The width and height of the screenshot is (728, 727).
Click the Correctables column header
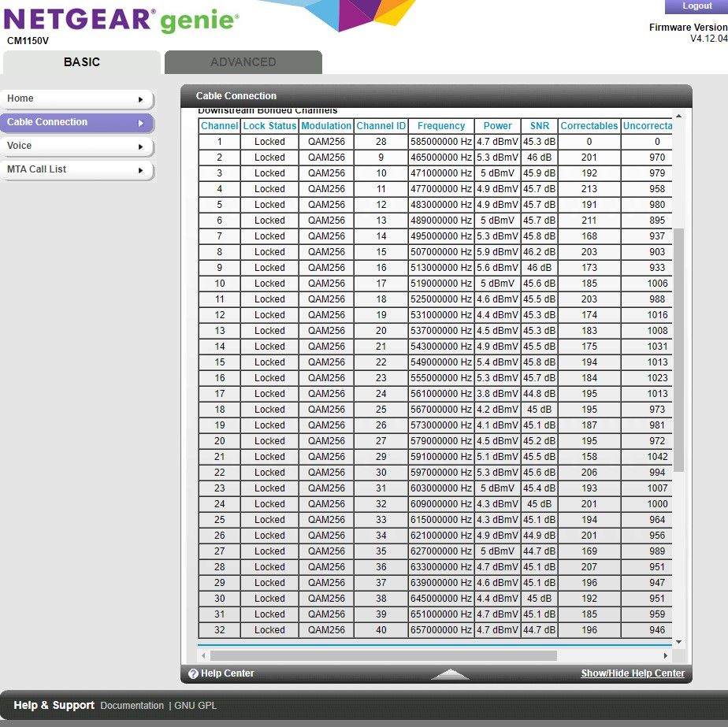point(589,126)
